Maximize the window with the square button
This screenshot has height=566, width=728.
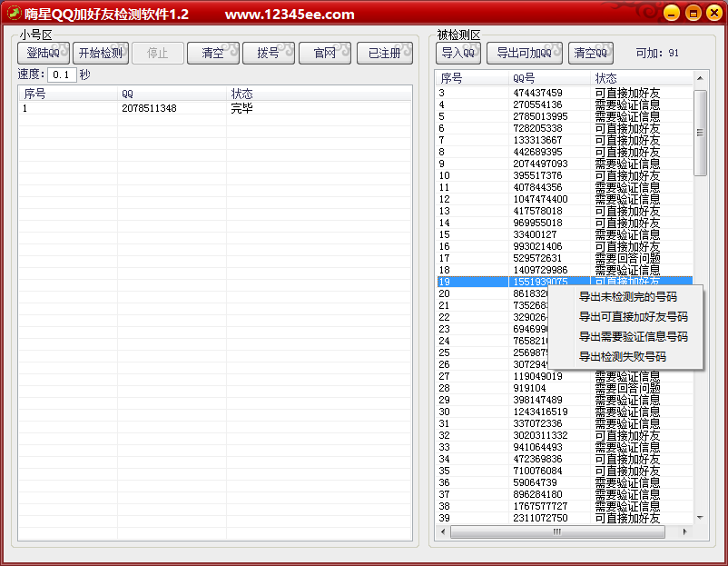coord(693,13)
